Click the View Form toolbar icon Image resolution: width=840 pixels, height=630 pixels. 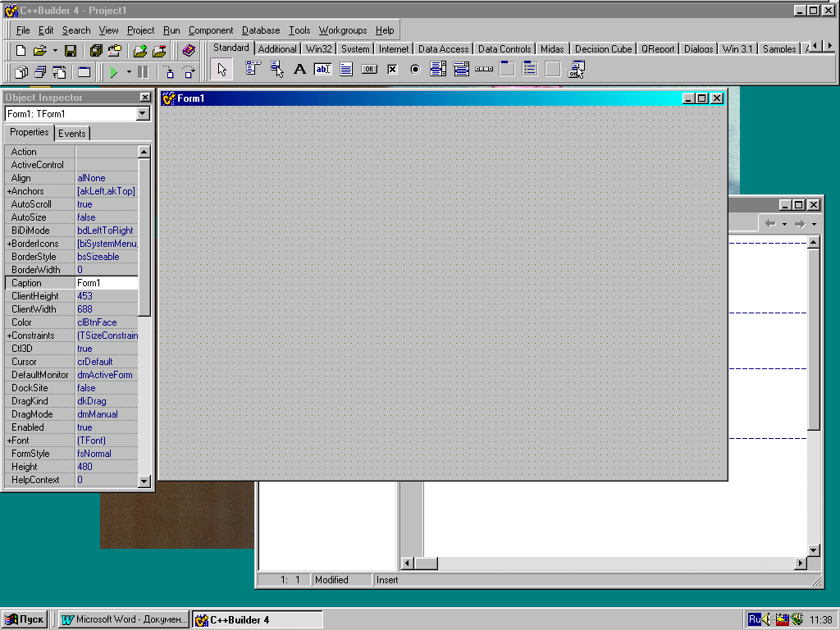40,72
